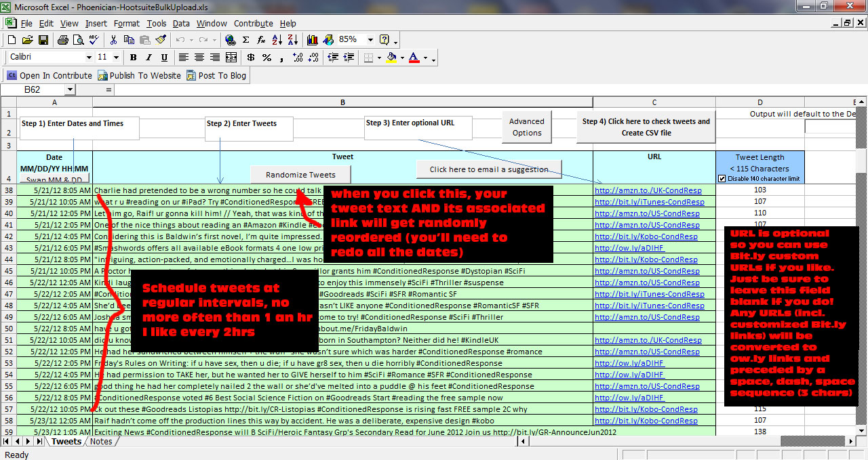
Task: Click the Advanced Options button
Action: tap(527, 127)
